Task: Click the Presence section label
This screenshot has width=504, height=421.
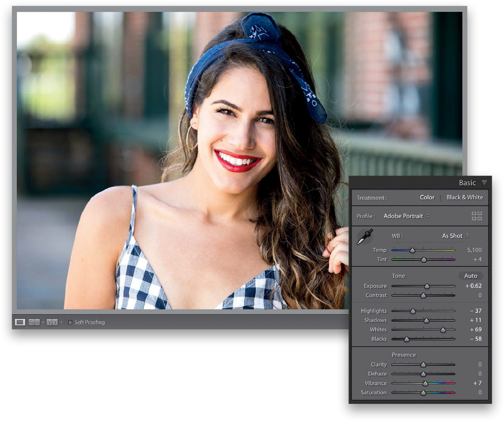Action: click(x=404, y=355)
